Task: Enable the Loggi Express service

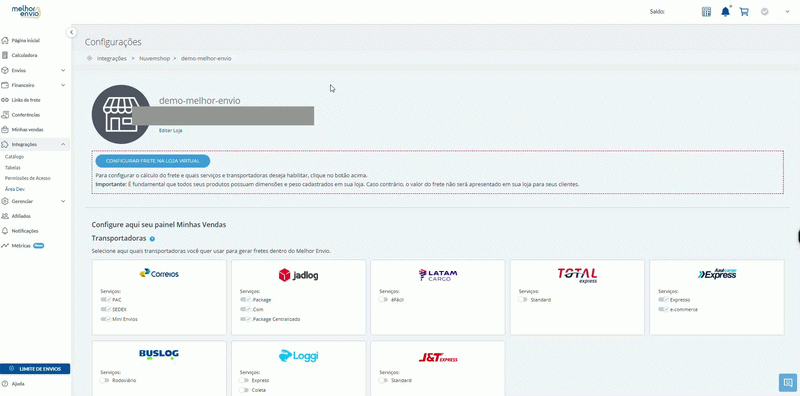Action: tap(244, 380)
